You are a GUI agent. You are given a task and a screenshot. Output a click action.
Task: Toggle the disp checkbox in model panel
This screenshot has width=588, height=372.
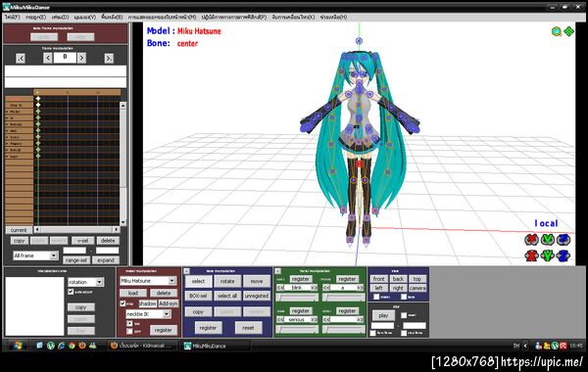point(122,303)
